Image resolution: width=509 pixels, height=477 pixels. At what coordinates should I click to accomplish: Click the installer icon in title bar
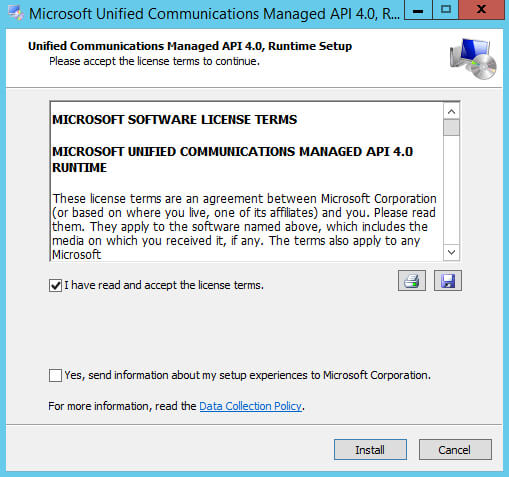coord(15,13)
